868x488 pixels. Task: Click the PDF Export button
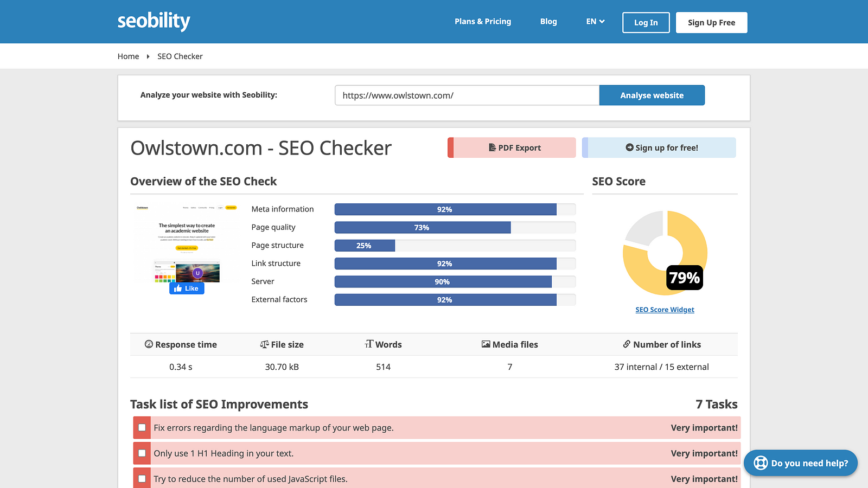512,147
